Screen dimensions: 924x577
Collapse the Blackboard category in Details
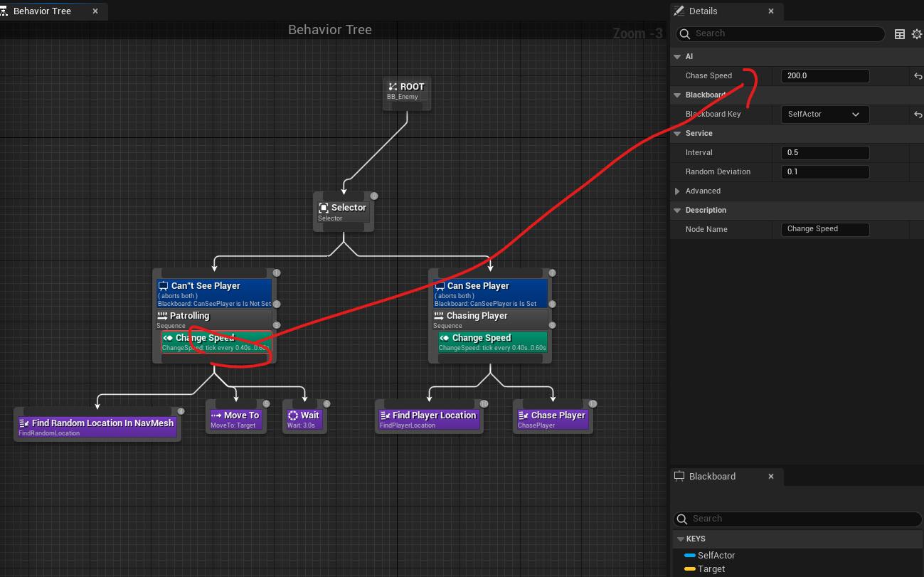(676, 95)
